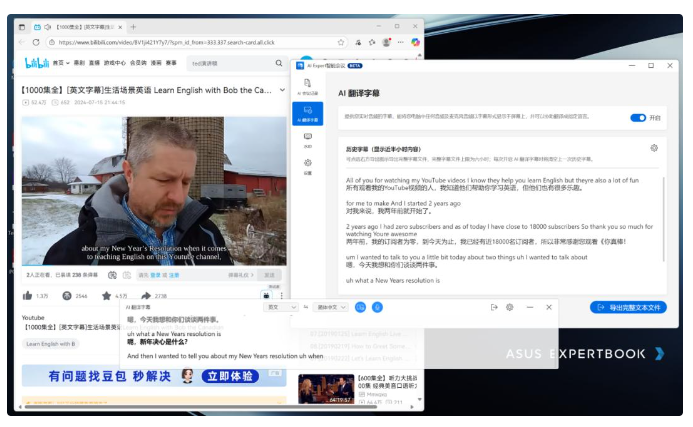Viewport: 693px width, 427px height.
Task: Open more options dots beside share row
Action: tap(281, 295)
